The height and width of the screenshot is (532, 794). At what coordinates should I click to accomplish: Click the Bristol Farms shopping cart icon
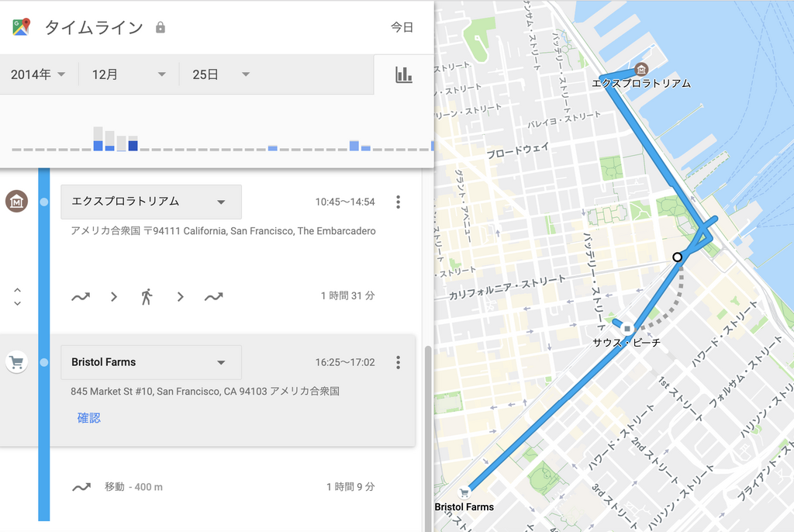[x=16, y=362]
